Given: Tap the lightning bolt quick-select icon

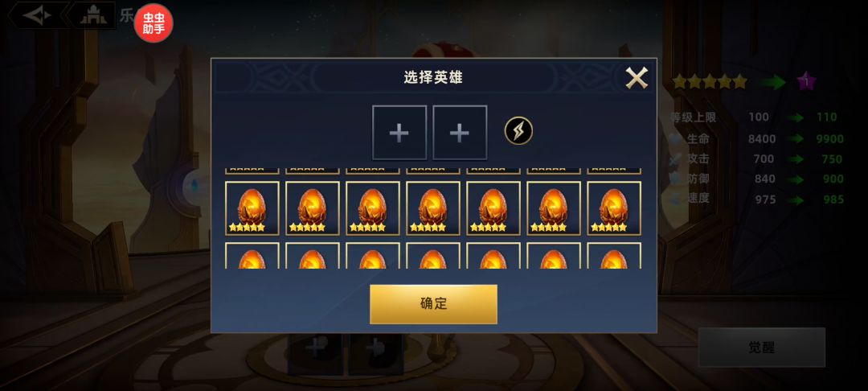Looking at the screenshot, I should (518, 131).
